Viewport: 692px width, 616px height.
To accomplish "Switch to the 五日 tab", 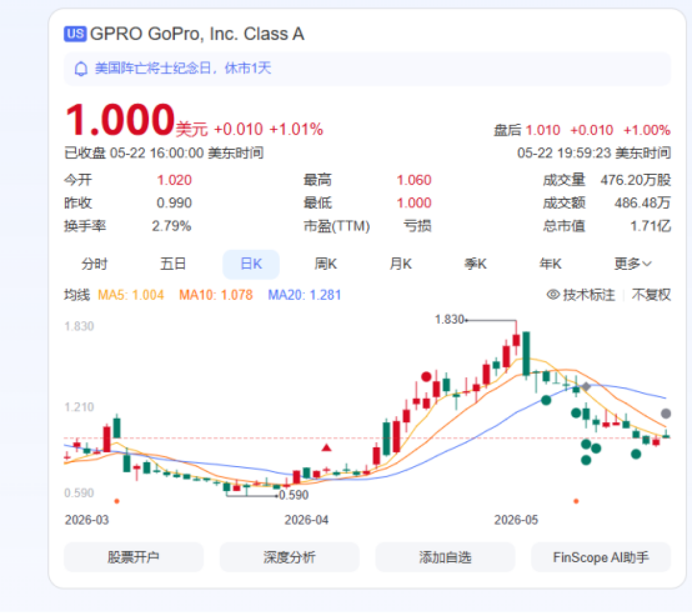I will (172, 264).
